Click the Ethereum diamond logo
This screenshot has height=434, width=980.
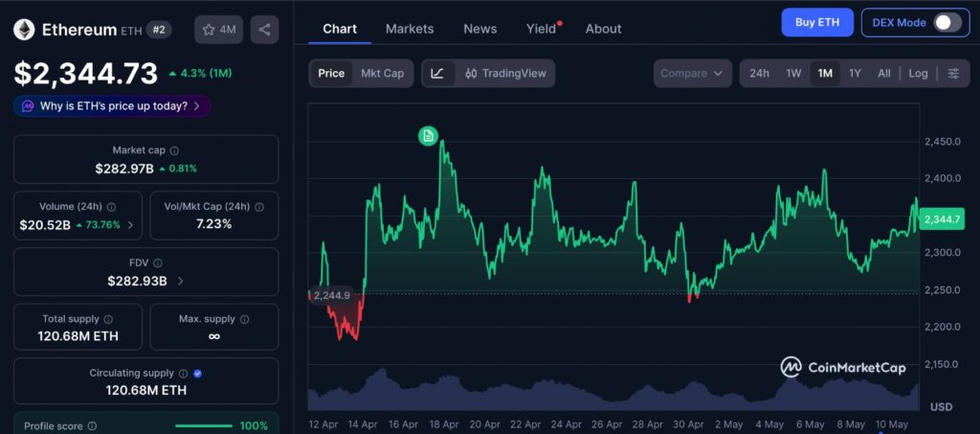point(24,30)
